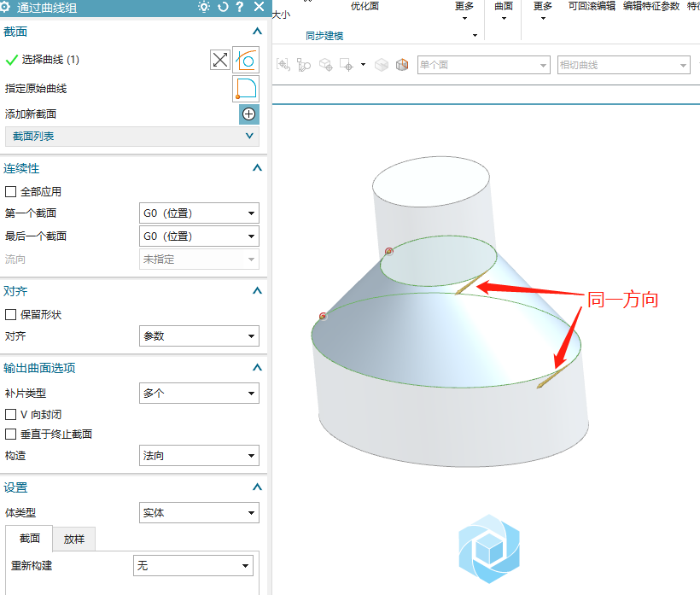The image size is (700, 595).
Task: Expand the 截面列表 list
Action: pyautogui.click(x=132, y=137)
